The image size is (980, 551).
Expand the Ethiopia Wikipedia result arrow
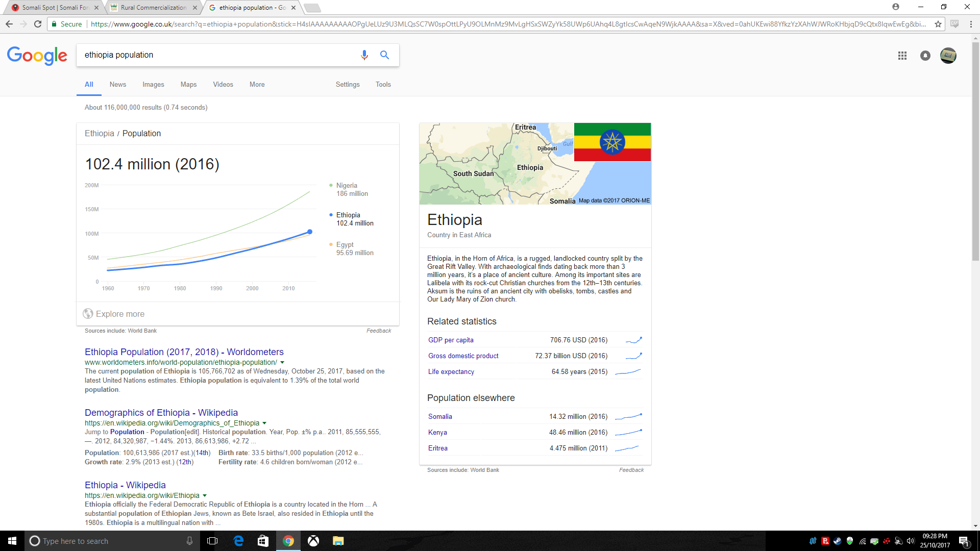pyautogui.click(x=205, y=496)
